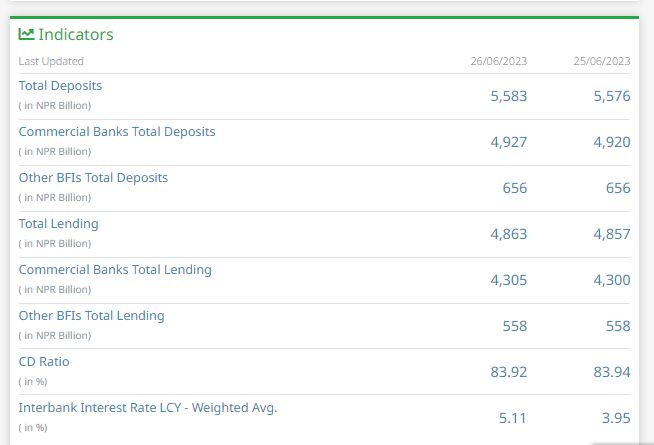Click Total Lending value 4,863
The image size is (654, 445).
click(508, 234)
